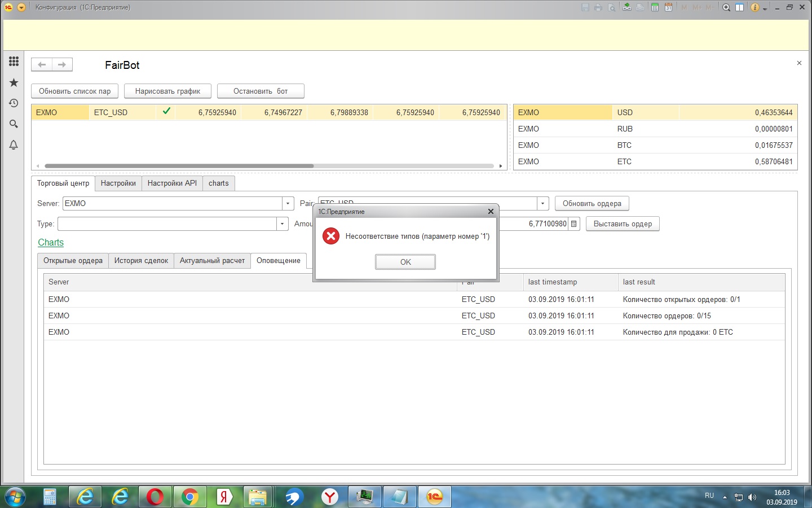This screenshot has height=508, width=812.
Task: Select row Количество ордеров: 0/15
Action: tap(414, 316)
